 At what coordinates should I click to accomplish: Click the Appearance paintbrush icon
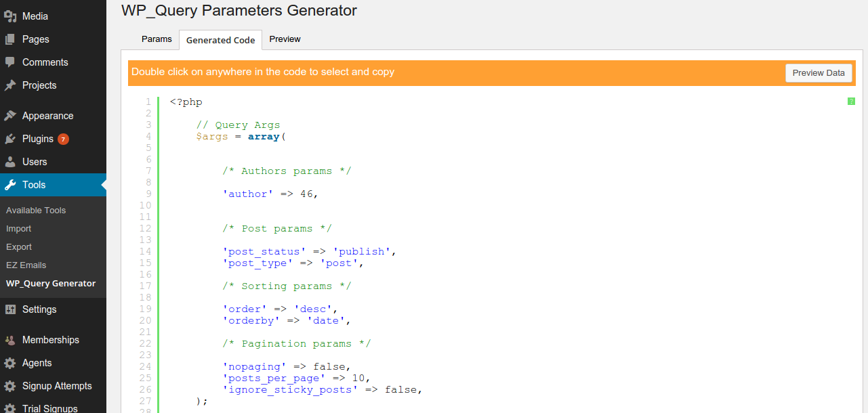pyautogui.click(x=10, y=116)
